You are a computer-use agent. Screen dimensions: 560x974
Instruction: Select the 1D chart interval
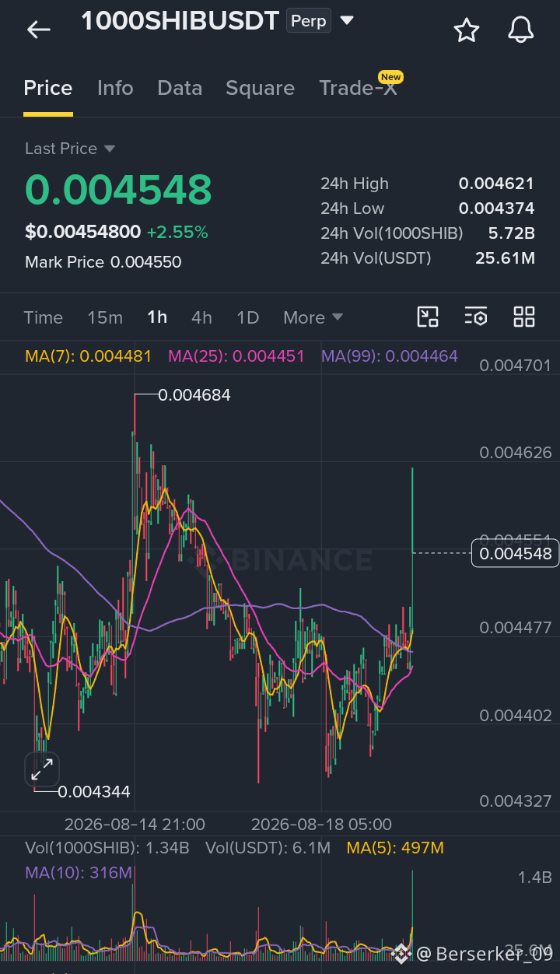pos(247,317)
